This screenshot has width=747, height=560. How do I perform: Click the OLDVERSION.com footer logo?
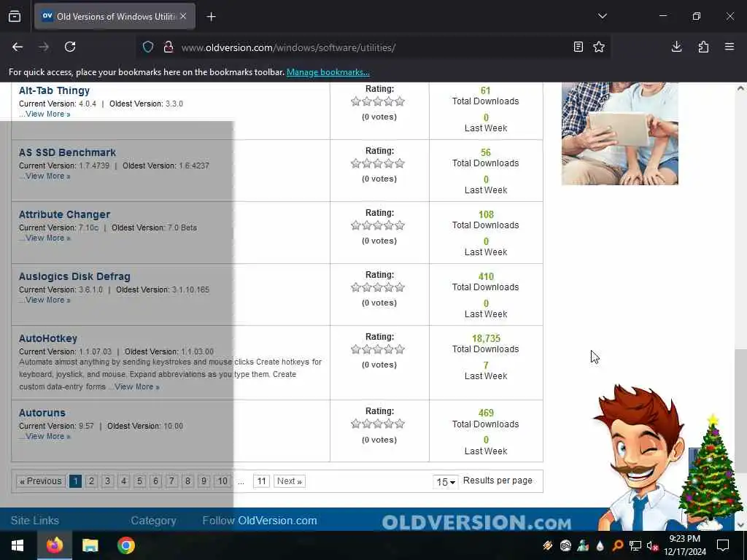476,522
